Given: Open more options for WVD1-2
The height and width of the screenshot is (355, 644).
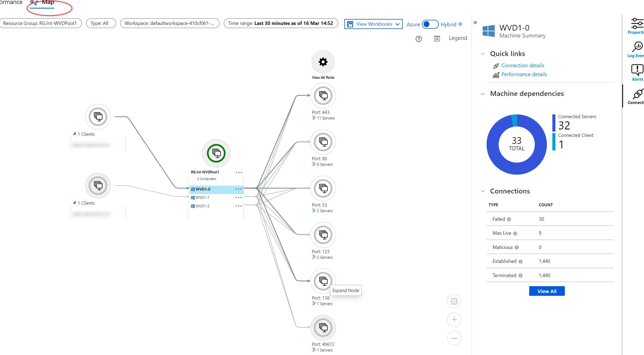Looking at the screenshot, I should click(239, 206).
